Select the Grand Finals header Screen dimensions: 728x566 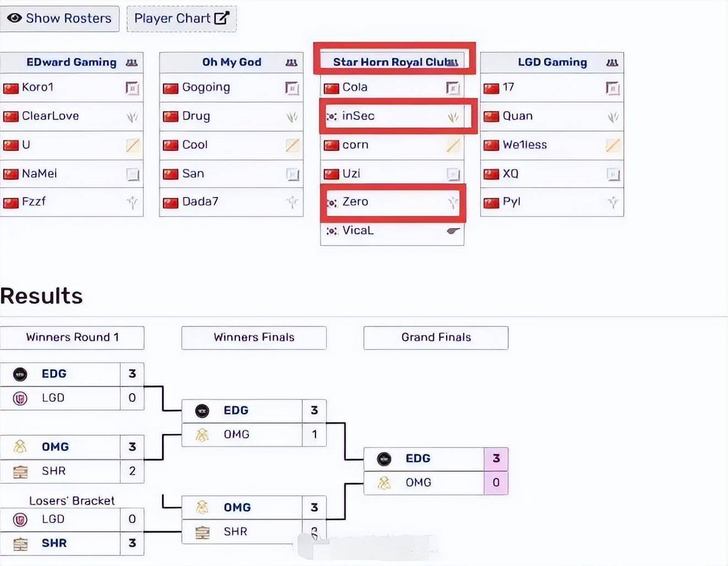click(x=436, y=338)
